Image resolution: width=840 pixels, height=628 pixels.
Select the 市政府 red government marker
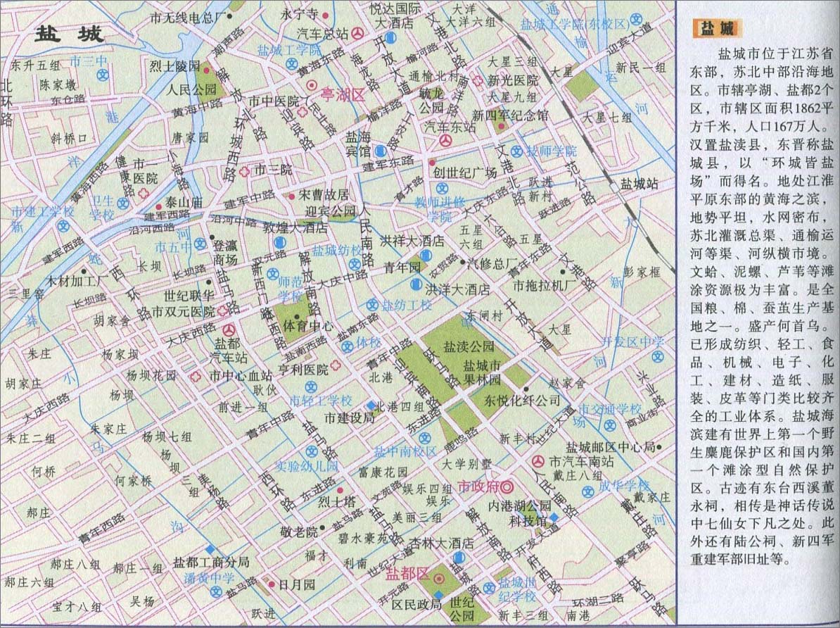(506, 487)
